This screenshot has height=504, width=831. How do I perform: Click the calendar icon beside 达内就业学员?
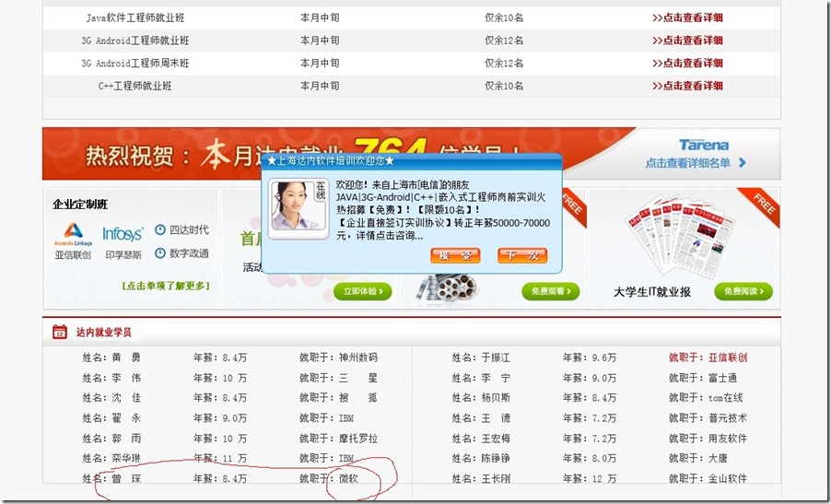[x=60, y=333]
